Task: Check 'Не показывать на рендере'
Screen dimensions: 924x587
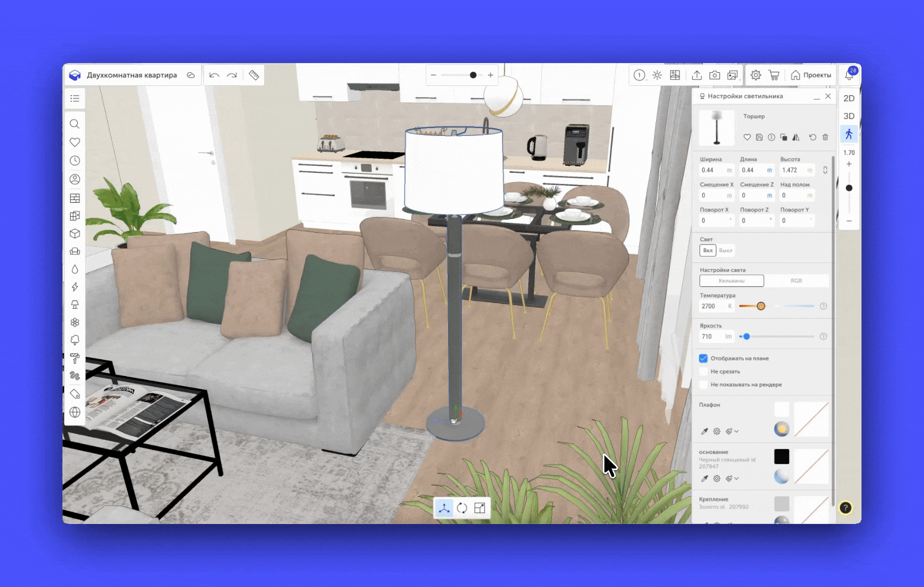Action: coord(703,384)
